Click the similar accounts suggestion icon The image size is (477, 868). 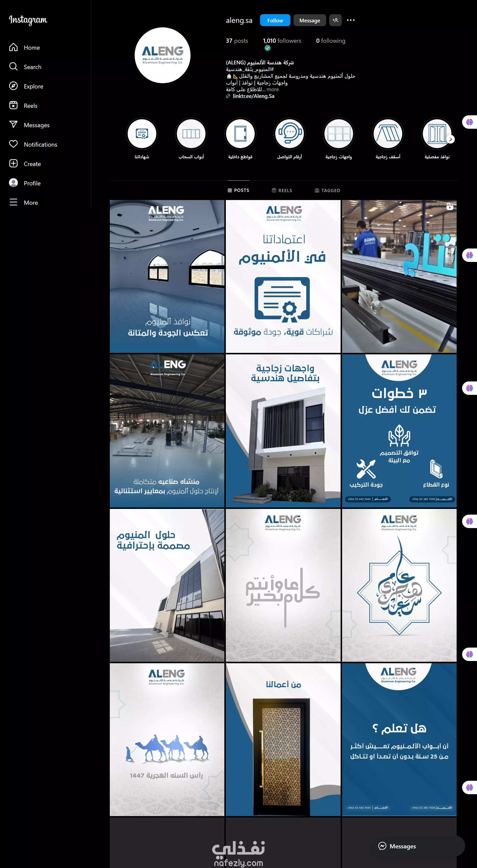[x=335, y=20]
